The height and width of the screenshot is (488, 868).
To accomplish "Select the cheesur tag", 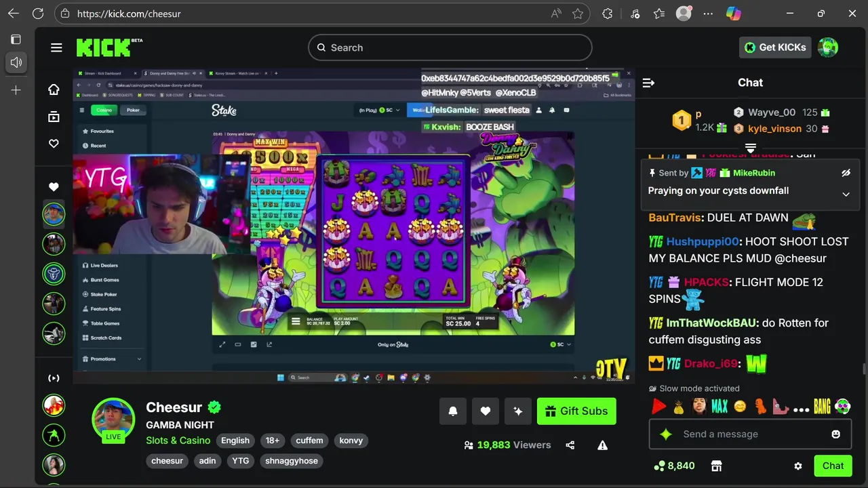I will (x=167, y=461).
